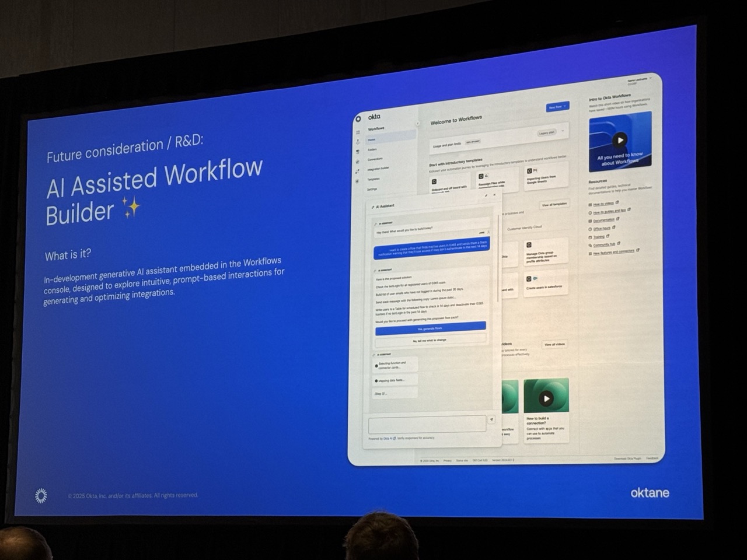This screenshot has width=747, height=560.
Task: Send the message with the arrow icon
Action: pos(491,419)
